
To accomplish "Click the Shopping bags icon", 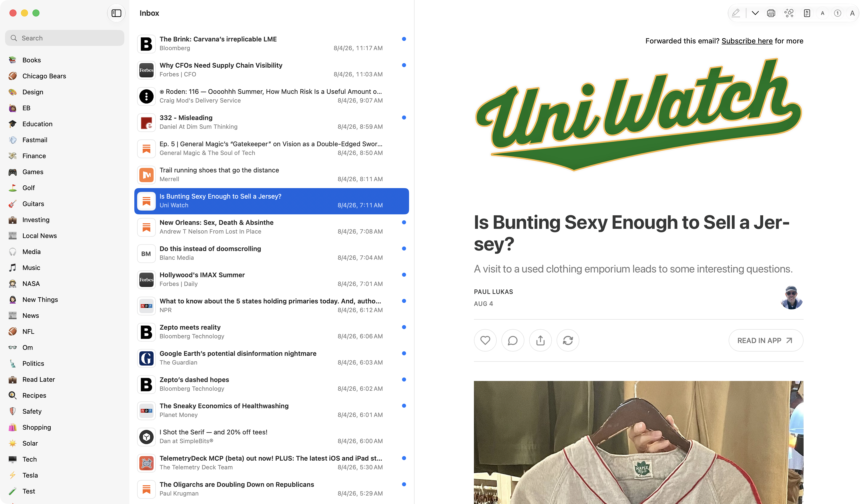I will [x=13, y=427].
